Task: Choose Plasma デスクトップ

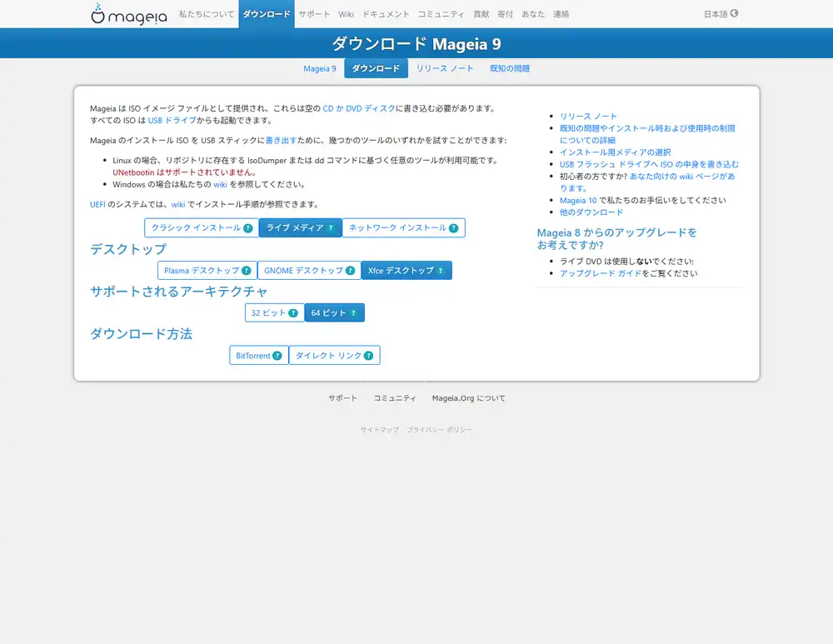Action: click(x=207, y=271)
